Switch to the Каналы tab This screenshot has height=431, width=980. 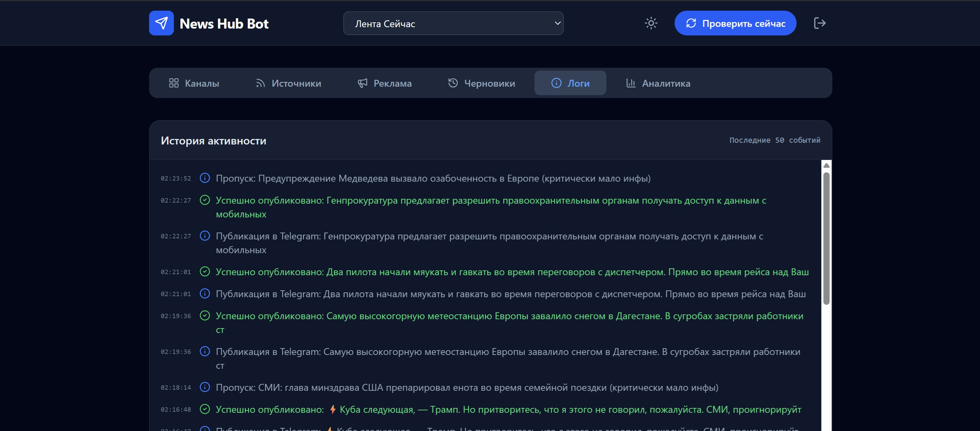click(x=194, y=83)
